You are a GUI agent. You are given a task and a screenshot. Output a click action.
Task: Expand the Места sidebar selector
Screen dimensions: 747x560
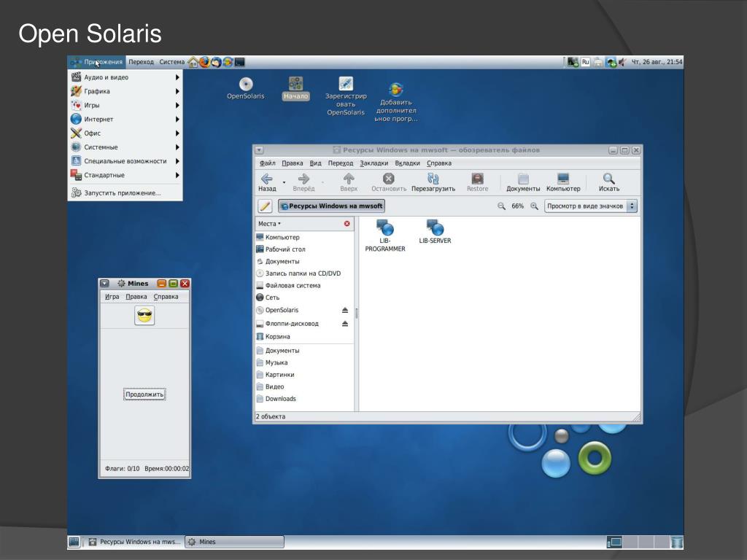270,224
